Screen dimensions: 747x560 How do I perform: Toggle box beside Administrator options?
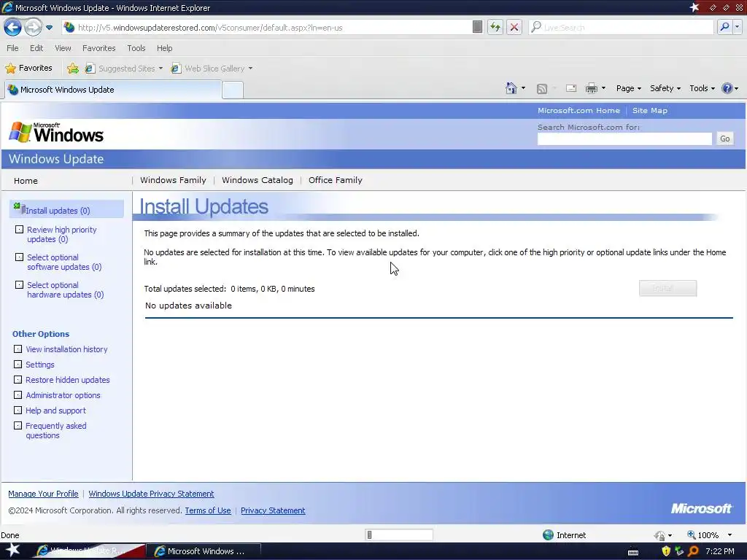tap(18, 394)
